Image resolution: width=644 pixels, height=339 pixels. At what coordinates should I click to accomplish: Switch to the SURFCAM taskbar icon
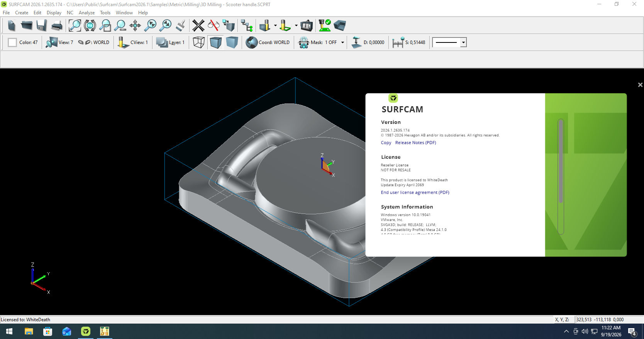click(x=86, y=331)
